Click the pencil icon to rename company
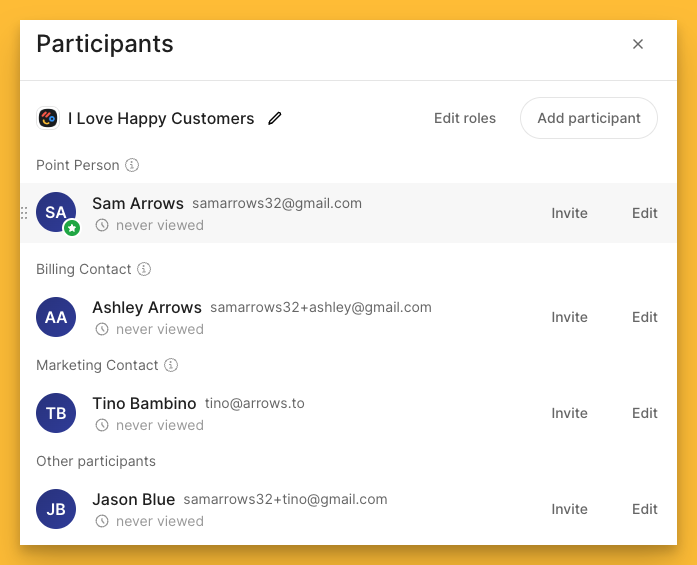This screenshot has height=565, width=697. (275, 118)
